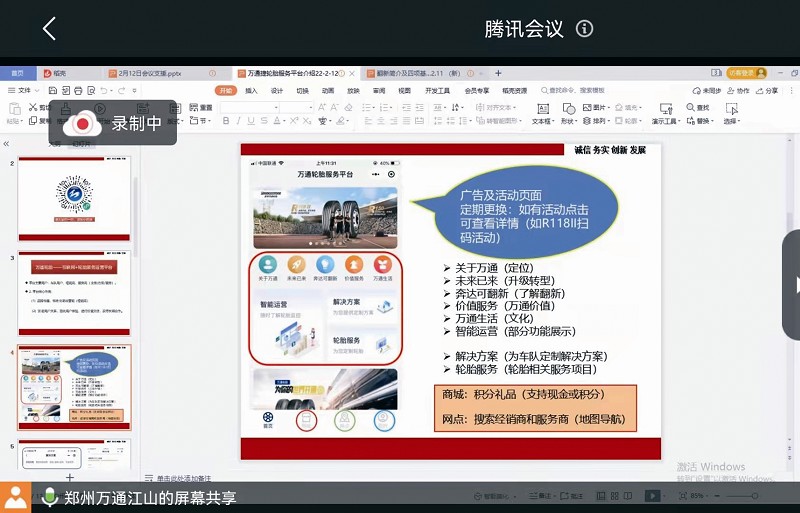Viewport: 800px width, 513px height.
Task: Toggle bold formatting in the WPS toolbar
Action: click(225, 121)
